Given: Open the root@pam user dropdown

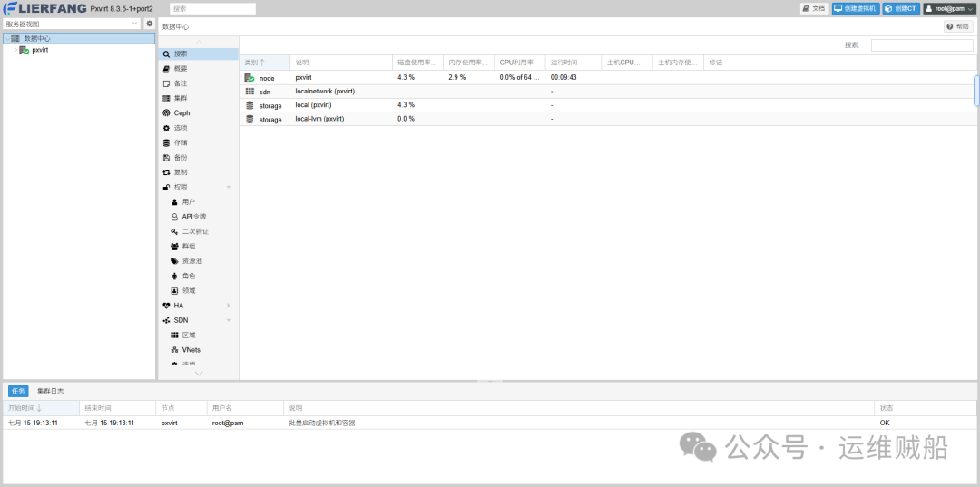Looking at the screenshot, I should coord(949,9).
